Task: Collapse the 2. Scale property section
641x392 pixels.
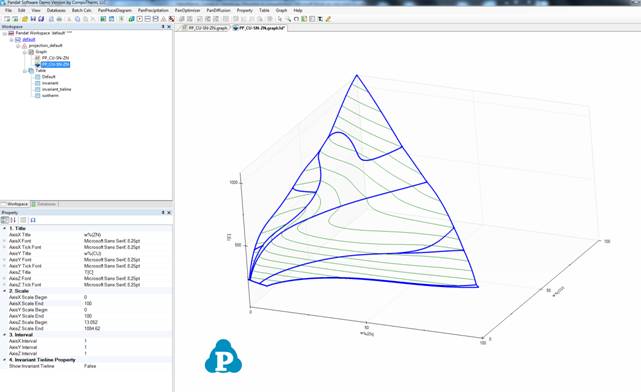Action: (4, 291)
